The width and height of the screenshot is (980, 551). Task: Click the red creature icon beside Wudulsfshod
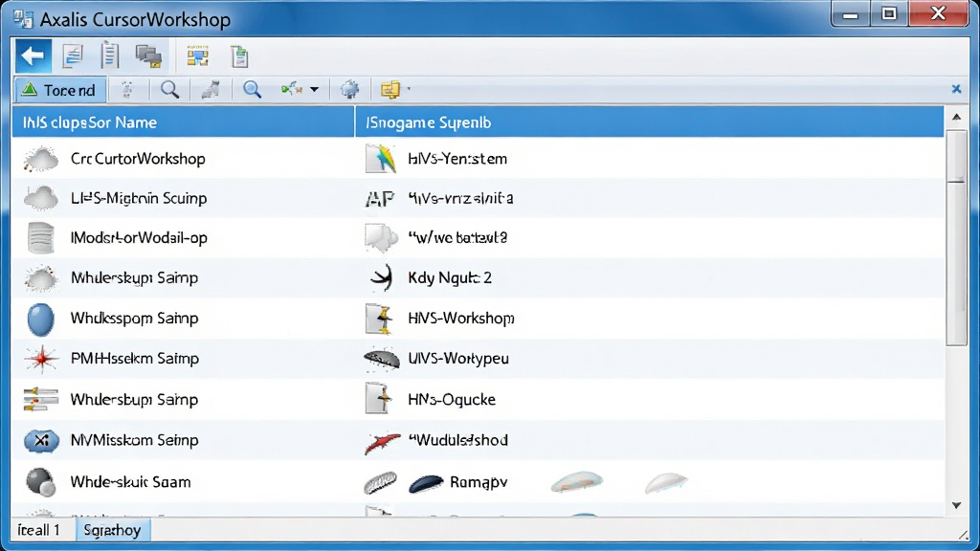pos(382,442)
